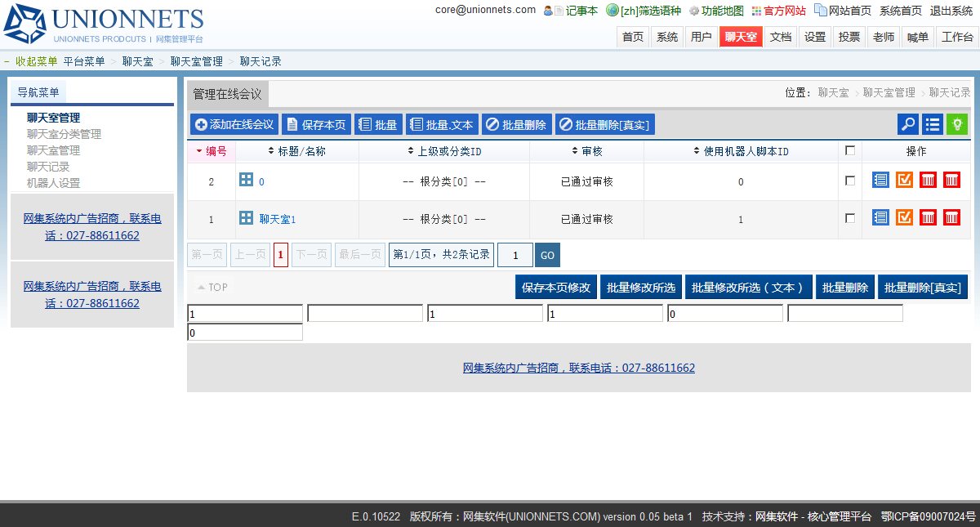Screen dimensions: 980x527
Task: Click orange edit icon for record 2
Action: (904, 180)
